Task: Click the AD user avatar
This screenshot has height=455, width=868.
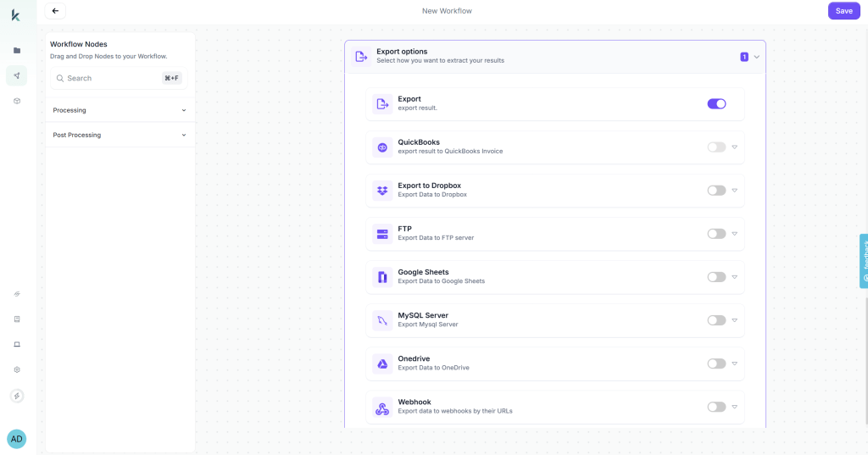Action: pyautogui.click(x=16, y=439)
